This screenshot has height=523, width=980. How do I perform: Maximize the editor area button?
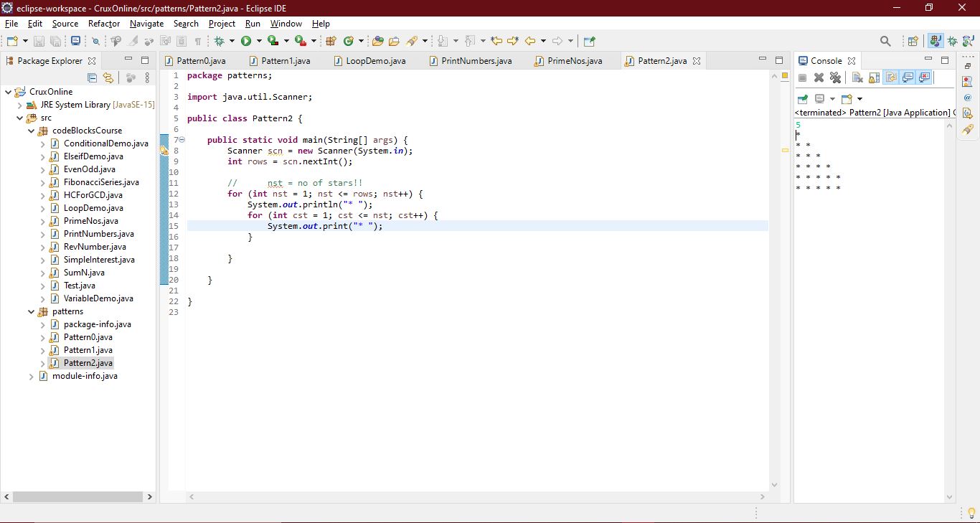pyautogui.click(x=779, y=60)
